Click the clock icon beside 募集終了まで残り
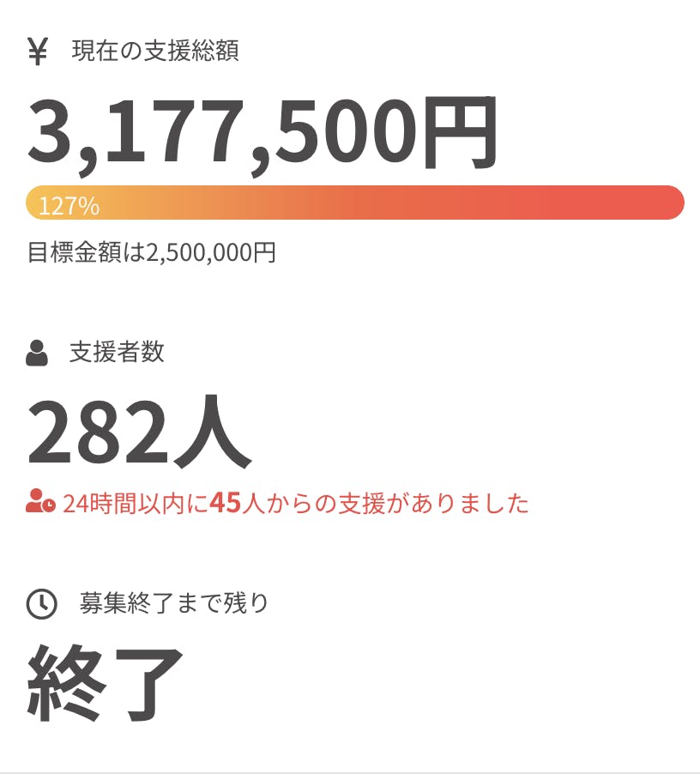700x774 pixels. 41,604
